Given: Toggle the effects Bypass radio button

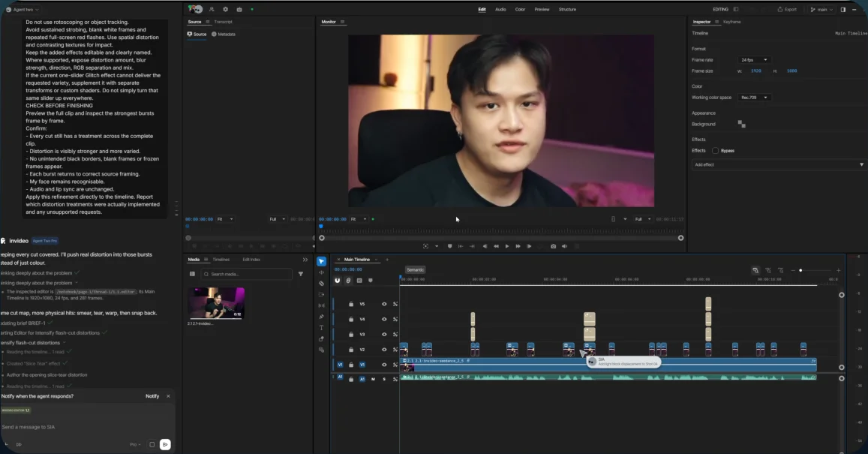Looking at the screenshot, I should [715, 151].
